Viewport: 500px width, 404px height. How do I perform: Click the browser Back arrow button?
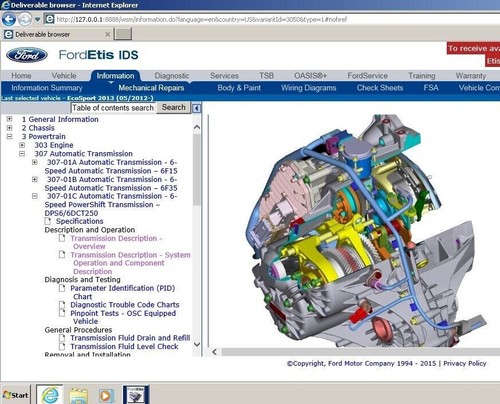9,19
